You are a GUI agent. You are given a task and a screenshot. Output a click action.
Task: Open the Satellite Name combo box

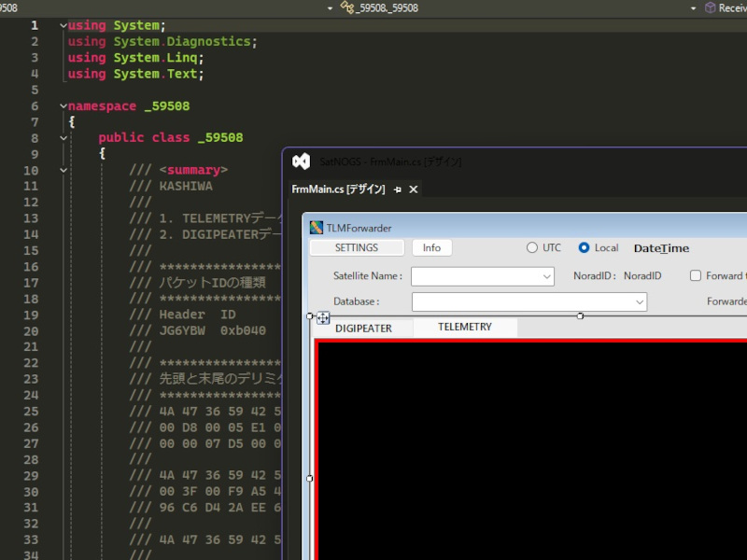(546, 276)
